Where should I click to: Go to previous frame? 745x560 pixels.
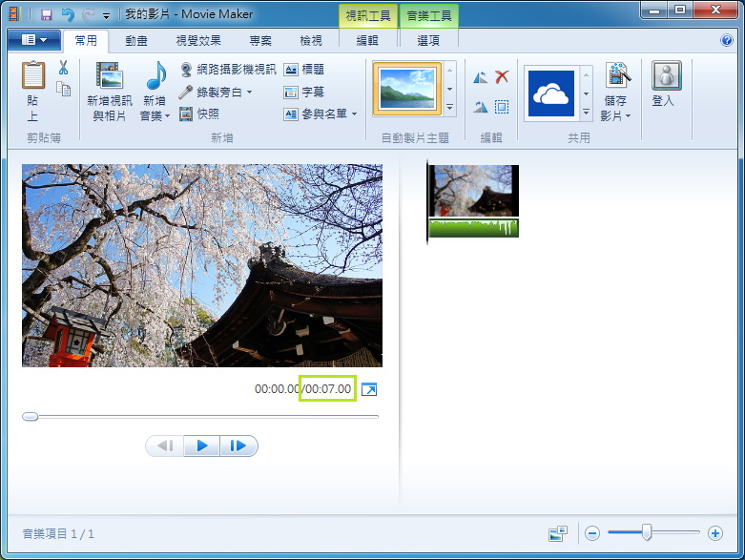(x=165, y=446)
